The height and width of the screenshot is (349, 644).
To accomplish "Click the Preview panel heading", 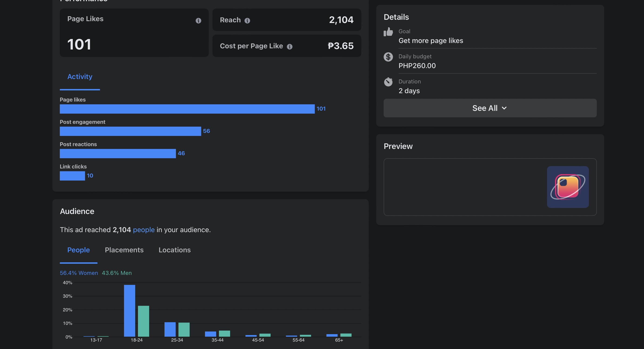I will tap(398, 146).
